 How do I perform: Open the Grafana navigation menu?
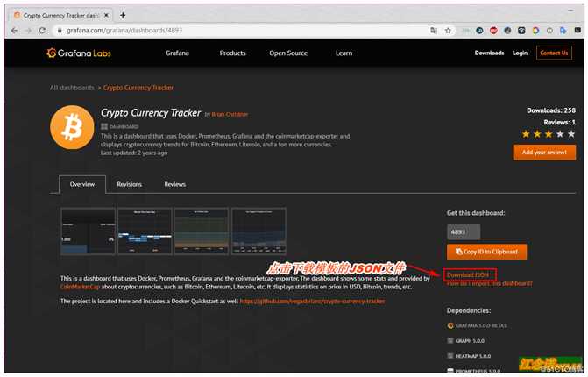(177, 53)
